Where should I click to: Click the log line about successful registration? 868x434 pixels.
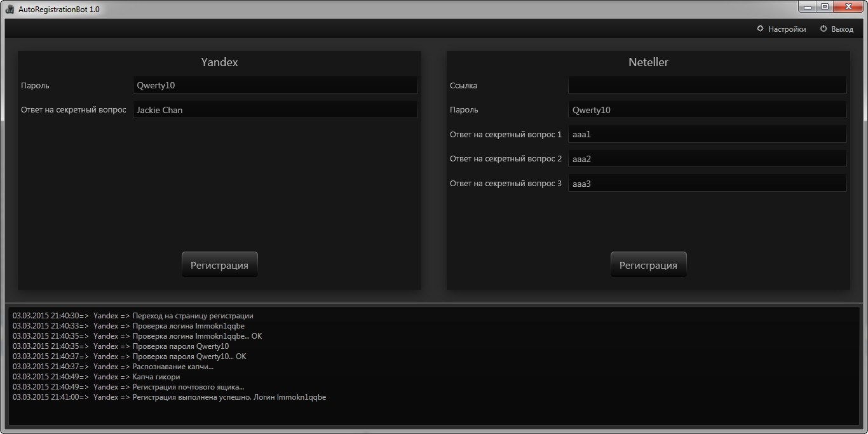[x=170, y=397]
